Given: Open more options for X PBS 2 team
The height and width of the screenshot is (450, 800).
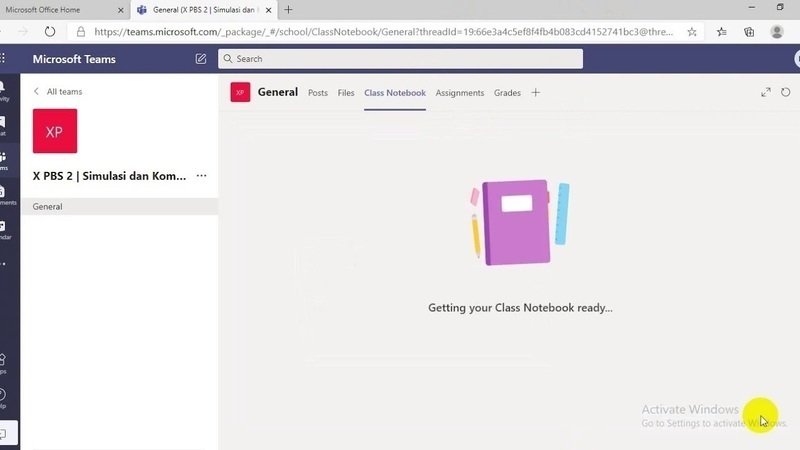Looking at the screenshot, I should coord(202,176).
